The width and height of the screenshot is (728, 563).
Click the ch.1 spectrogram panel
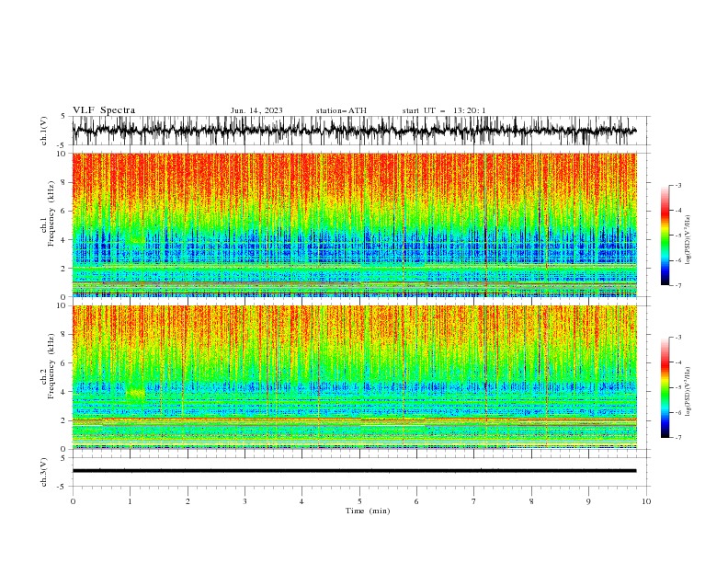pos(354,224)
